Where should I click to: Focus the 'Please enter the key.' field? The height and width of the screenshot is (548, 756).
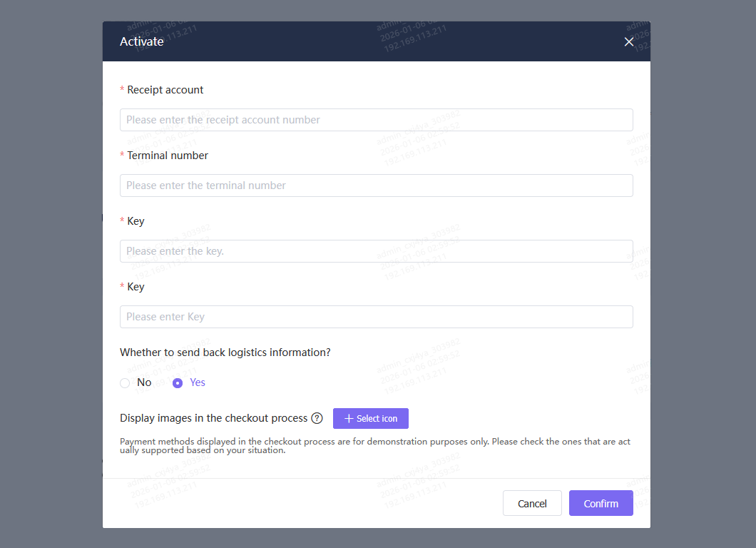point(376,251)
